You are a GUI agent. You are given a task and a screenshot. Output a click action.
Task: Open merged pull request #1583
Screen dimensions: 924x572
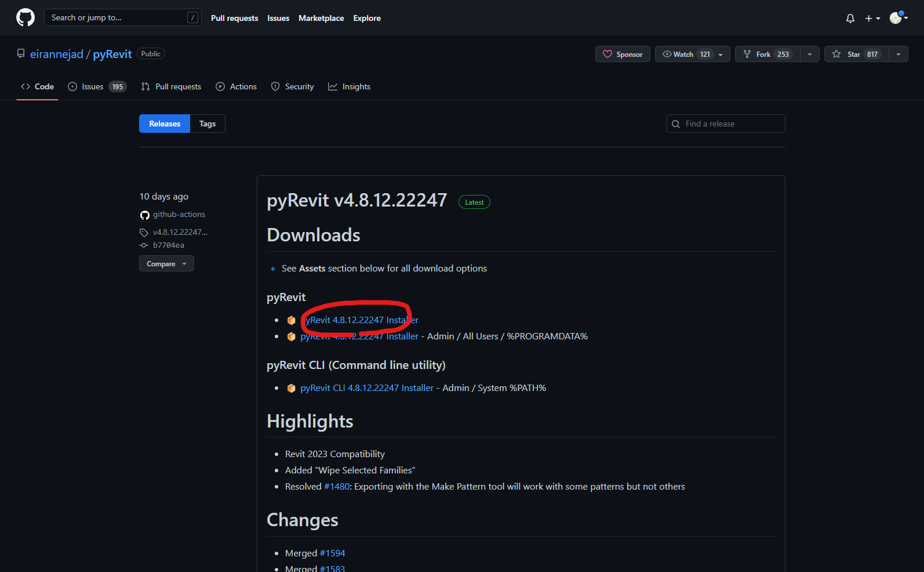click(x=332, y=569)
